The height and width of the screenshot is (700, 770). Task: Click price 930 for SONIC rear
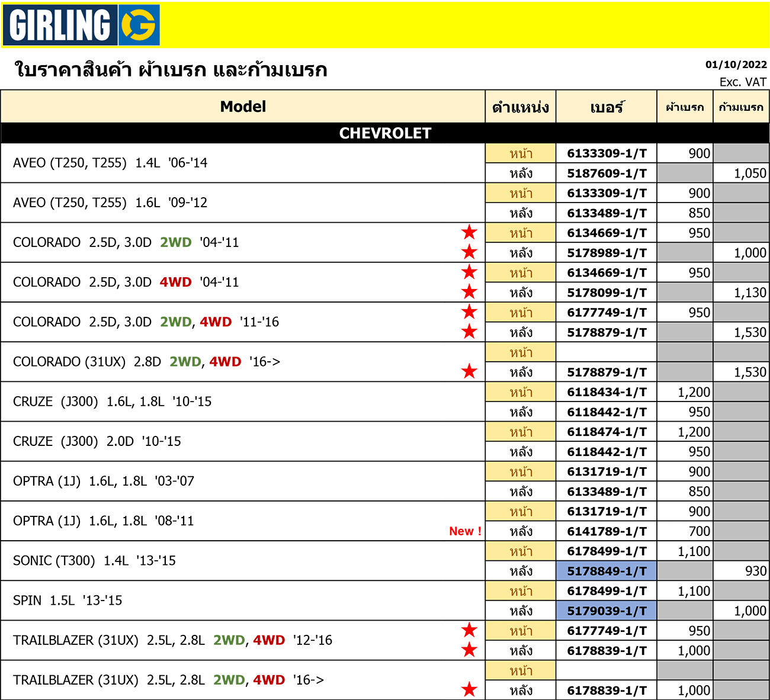pos(756,571)
